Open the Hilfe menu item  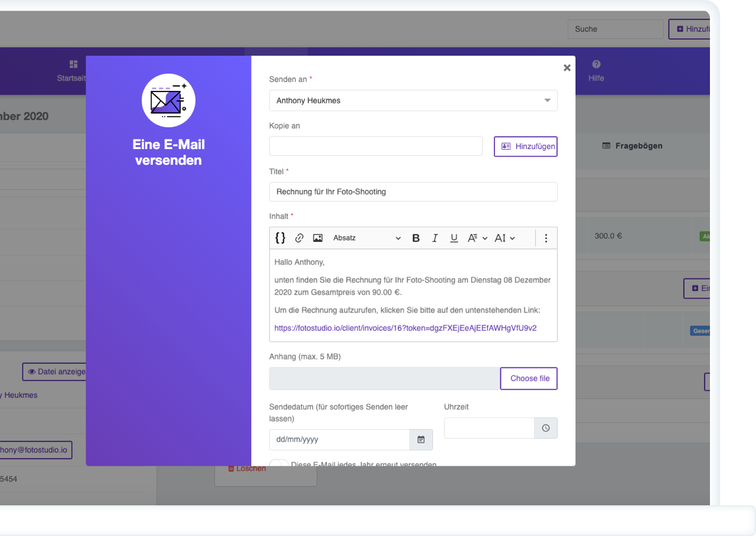(596, 70)
